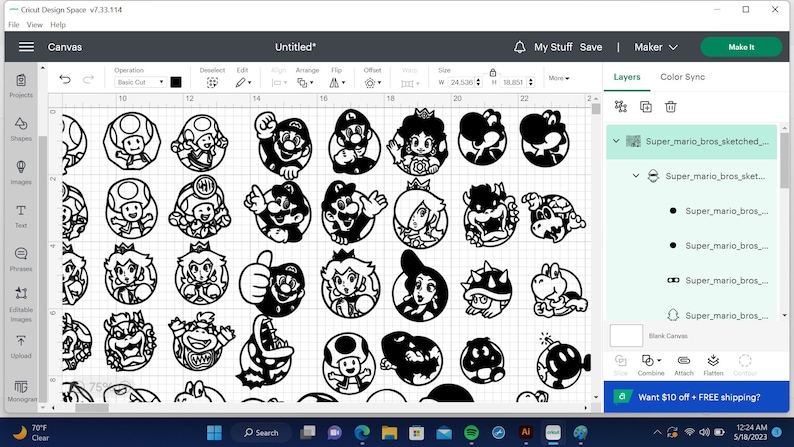Click the Make It button
This screenshot has height=447, width=794.
coord(741,47)
